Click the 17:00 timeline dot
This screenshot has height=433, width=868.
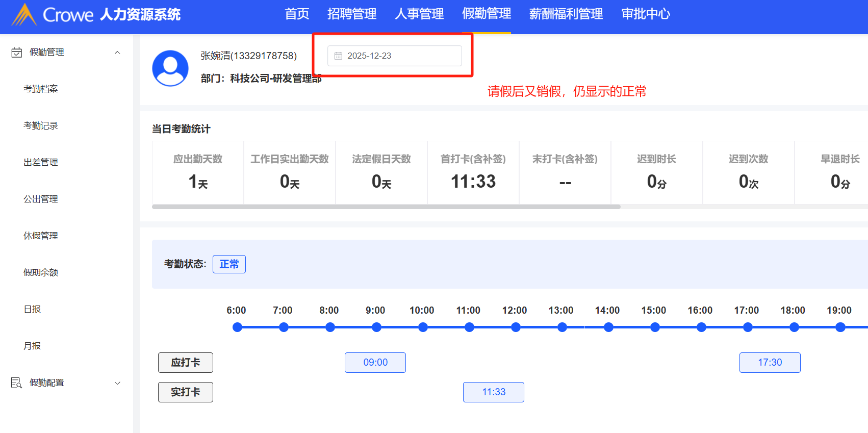pyautogui.click(x=748, y=327)
